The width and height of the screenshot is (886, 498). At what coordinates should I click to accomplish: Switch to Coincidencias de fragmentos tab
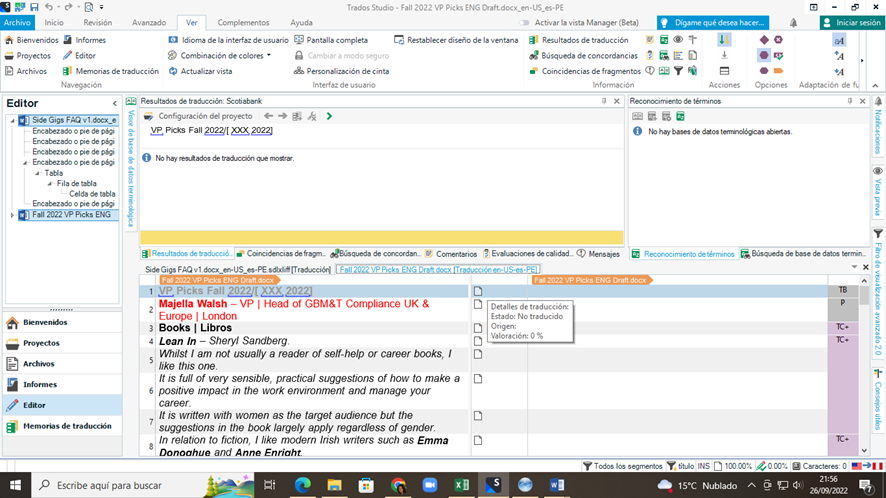[x=281, y=254]
